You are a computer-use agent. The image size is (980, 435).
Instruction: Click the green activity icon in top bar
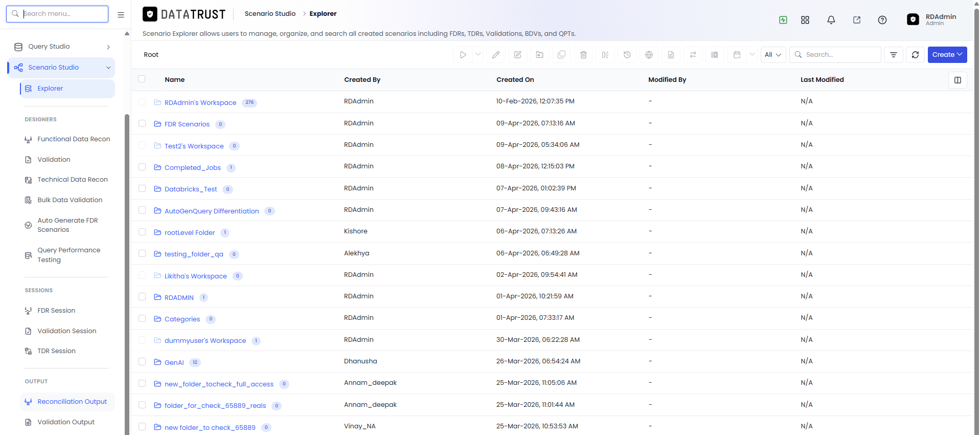pos(783,20)
